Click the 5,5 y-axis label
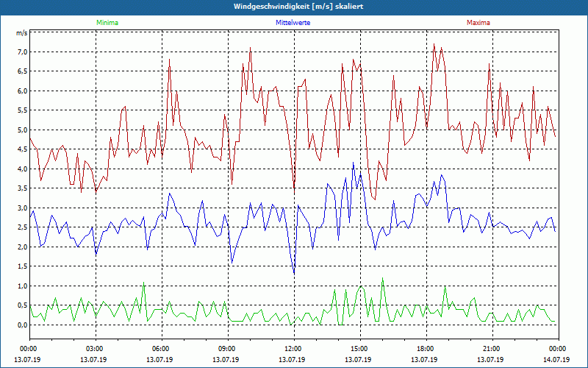Image resolution: width=588 pixels, height=368 pixels. click(x=23, y=110)
